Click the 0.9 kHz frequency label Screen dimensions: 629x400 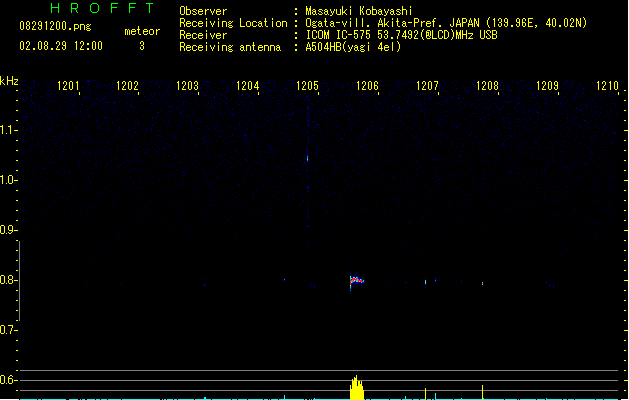point(8,230)
